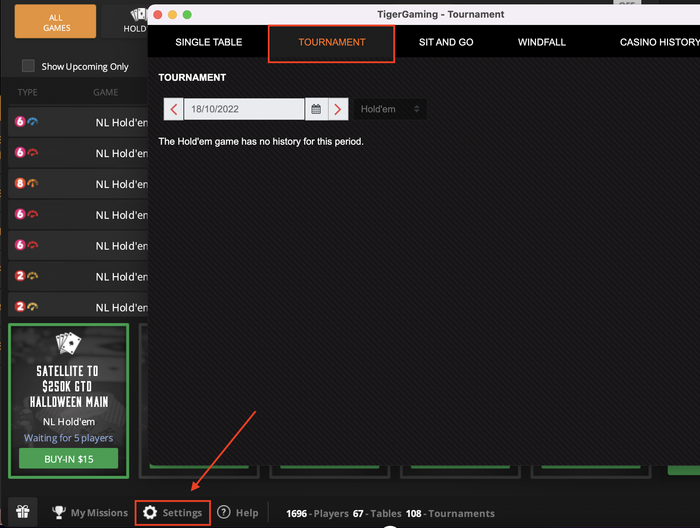Image resolution: width=700 pixels, height=528 pixels.
Task: Click the Waiting for 5 players text
Action: click(x=68, y=438)
